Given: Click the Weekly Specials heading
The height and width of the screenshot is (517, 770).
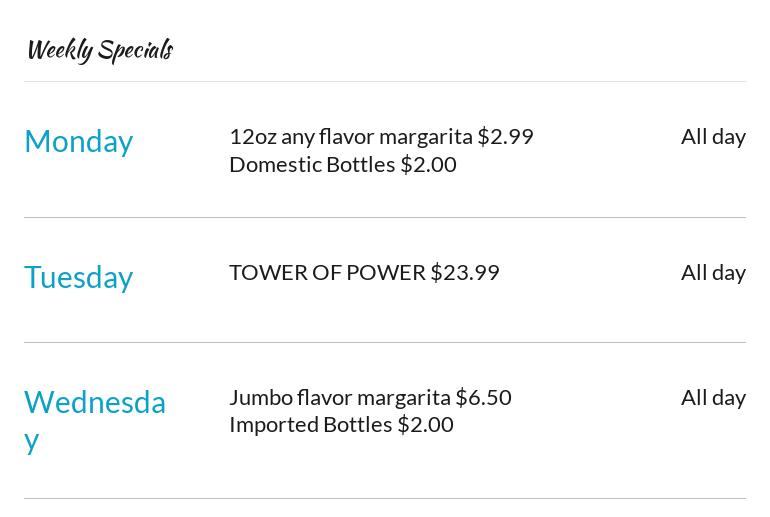Looking at the screenshot, I should (100, 50).
